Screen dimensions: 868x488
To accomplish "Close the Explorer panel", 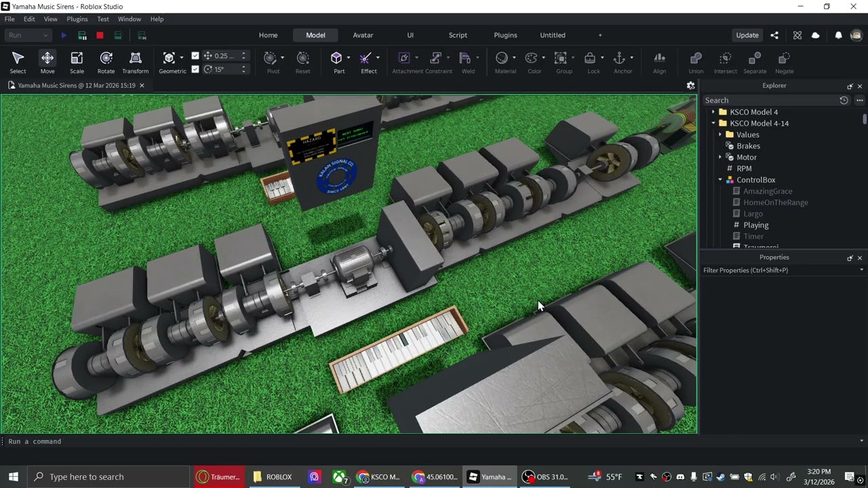I will [x=860, y=86].
